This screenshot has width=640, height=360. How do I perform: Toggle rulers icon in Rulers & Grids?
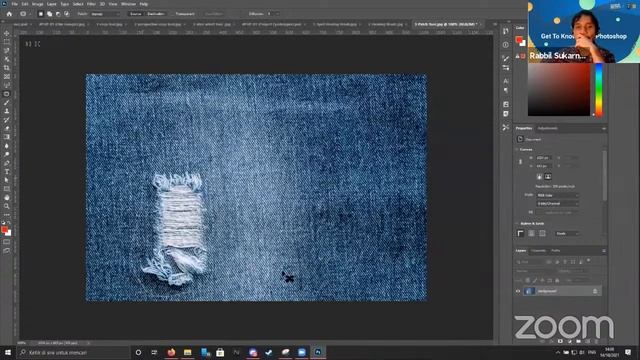pyautogui.click(x=520, y=233)
